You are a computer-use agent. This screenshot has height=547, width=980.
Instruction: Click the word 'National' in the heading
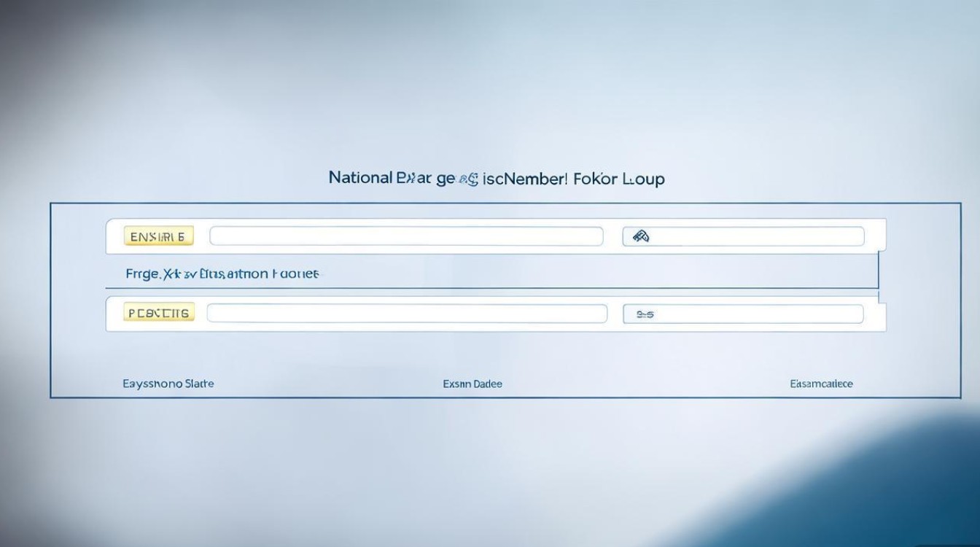(x=359, y=178)
